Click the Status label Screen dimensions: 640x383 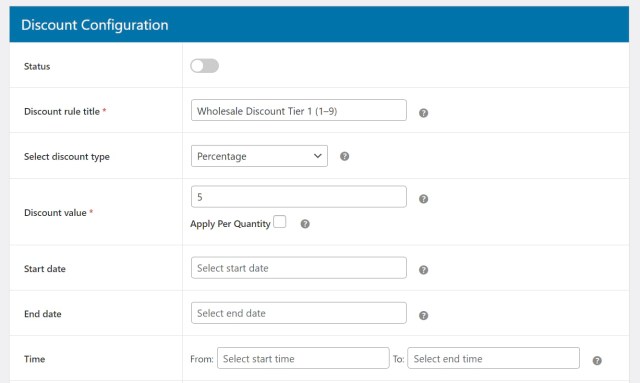[x=37, y=67]
